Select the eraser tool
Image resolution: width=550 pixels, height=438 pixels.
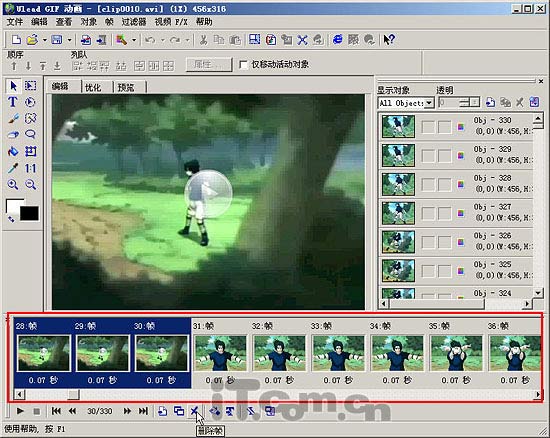[13, 135]
